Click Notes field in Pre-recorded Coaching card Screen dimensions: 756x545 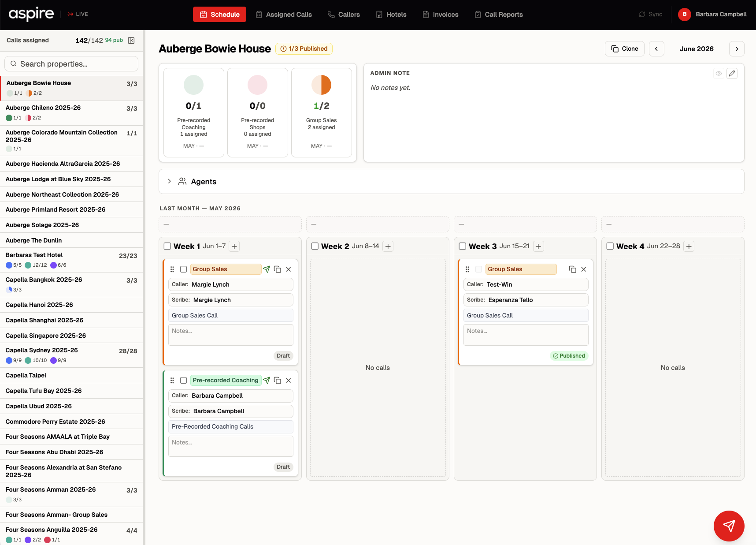click(231, 446)
